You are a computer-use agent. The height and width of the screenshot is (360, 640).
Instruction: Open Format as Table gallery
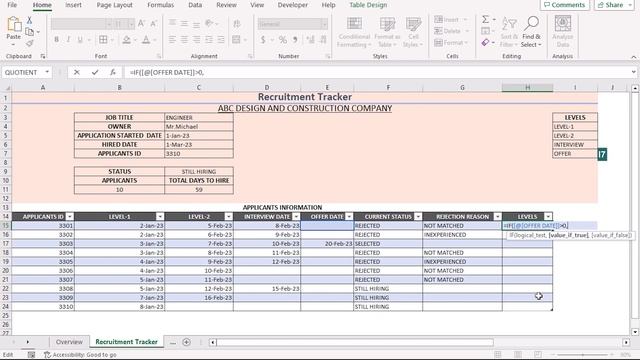click(387, 32)
